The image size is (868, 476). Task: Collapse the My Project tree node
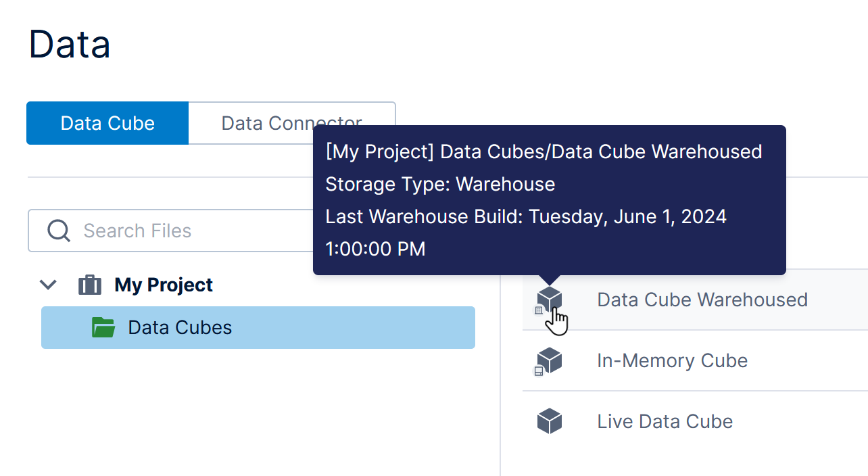coord(47,285)
